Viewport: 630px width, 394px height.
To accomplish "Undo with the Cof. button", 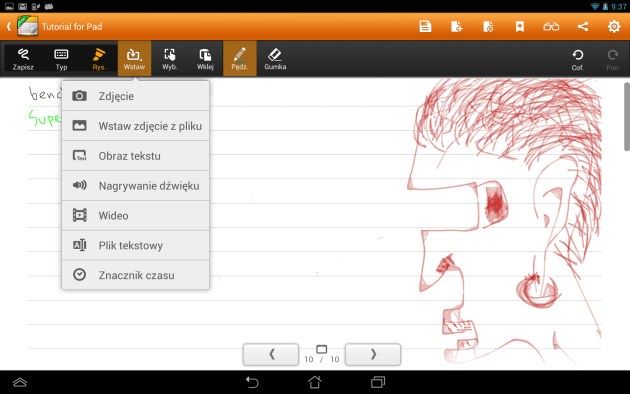I will (x=577, y=59).
